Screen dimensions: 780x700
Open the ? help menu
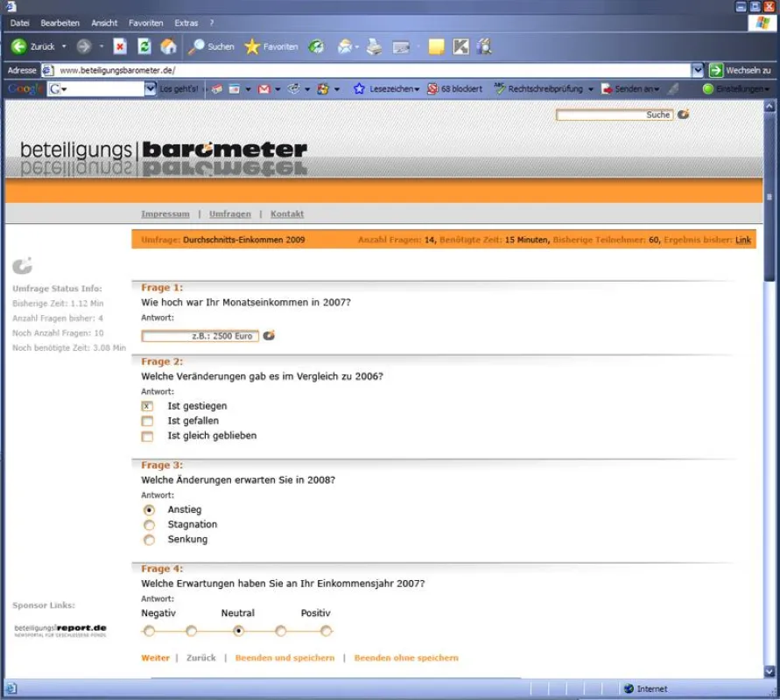coord(212,23)
